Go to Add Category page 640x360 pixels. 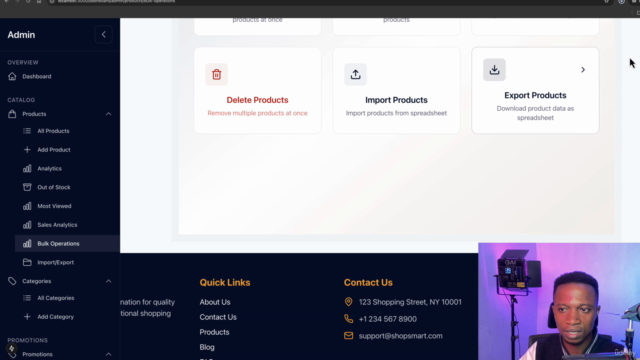(x=56, y=317)
